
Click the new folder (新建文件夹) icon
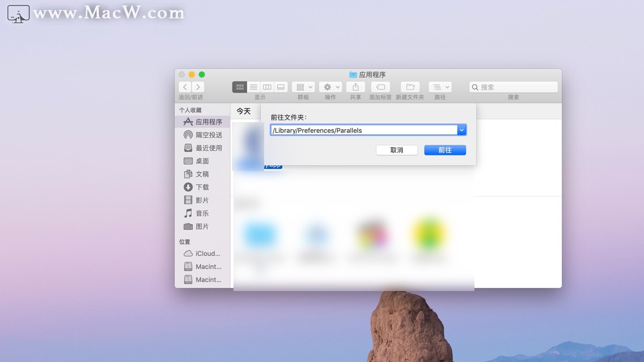click(410, 87)
